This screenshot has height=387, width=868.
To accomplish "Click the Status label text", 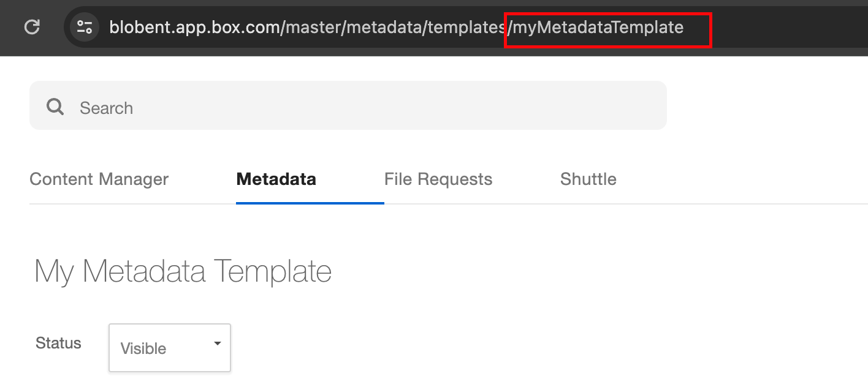I will click(58, 343).
